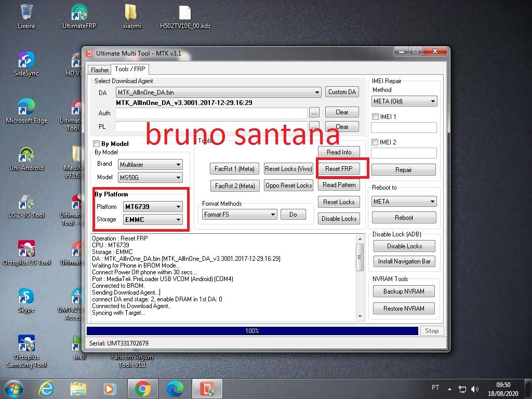Select the Tools / FRP tab
Screen dimensions: 532x399
point(130,69)
